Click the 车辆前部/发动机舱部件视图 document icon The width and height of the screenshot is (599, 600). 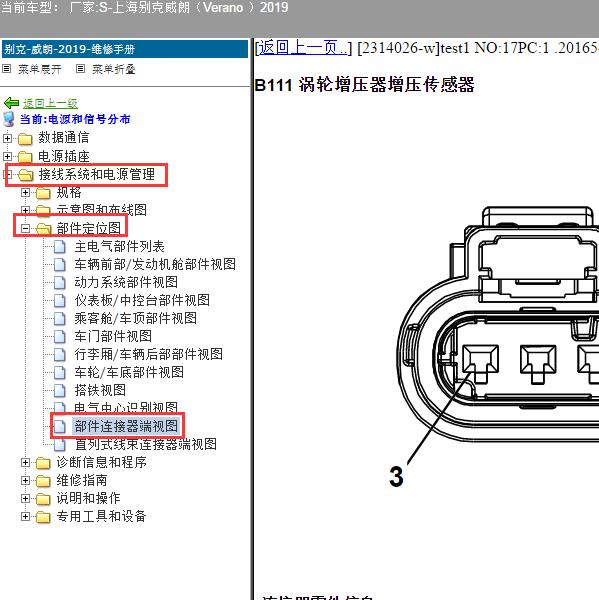click(59, 265)
